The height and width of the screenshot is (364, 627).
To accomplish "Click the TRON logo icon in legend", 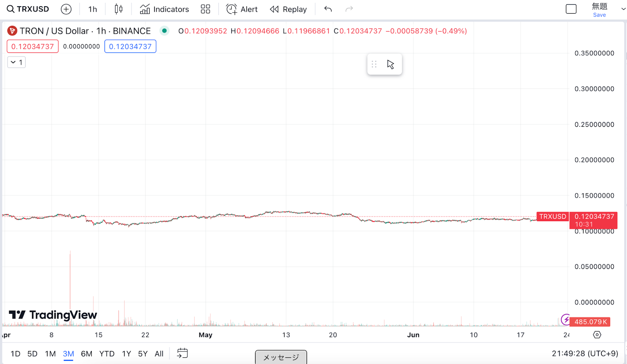I will pos(12,31).
